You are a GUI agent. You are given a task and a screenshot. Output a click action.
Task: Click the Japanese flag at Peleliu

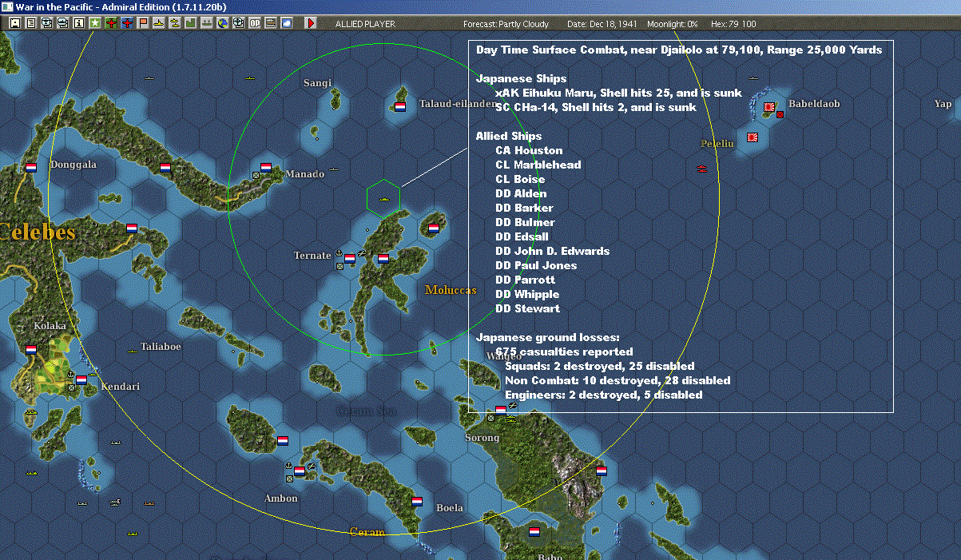click(753, 137)
